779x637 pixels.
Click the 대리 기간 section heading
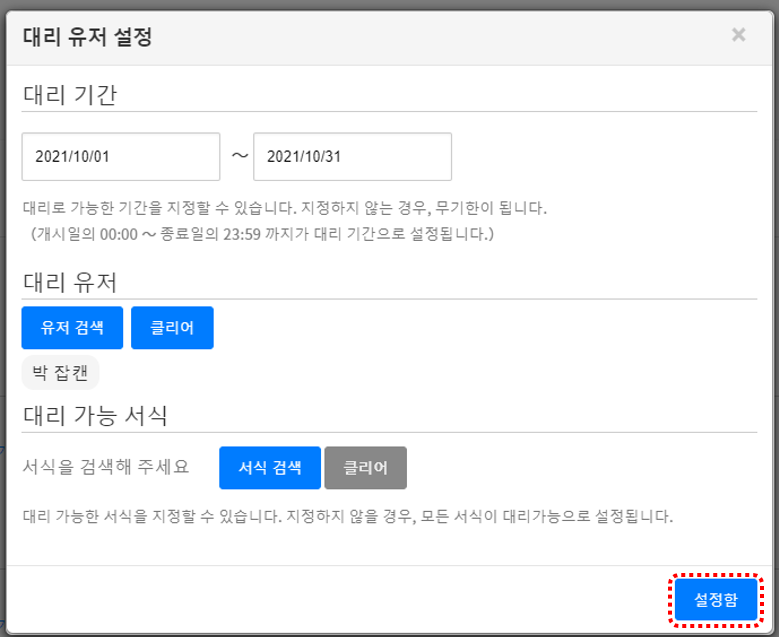pos(69,95)
